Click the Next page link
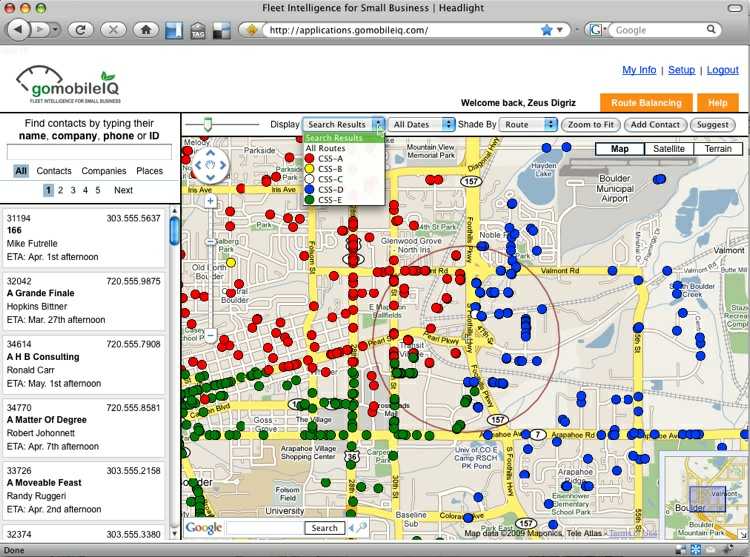 tap(123, 190)
